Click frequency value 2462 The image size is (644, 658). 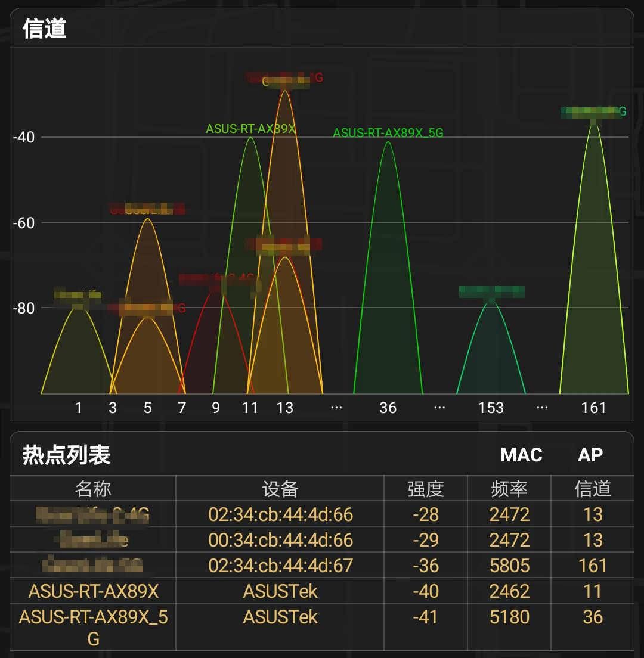pyautogui.click(x=509, y=591)
